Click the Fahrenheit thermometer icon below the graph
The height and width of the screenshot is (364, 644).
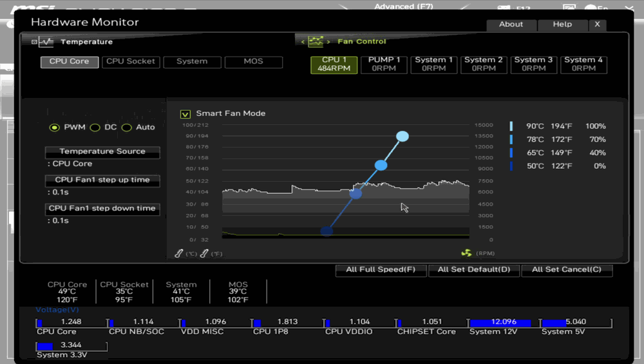(204, 254)
